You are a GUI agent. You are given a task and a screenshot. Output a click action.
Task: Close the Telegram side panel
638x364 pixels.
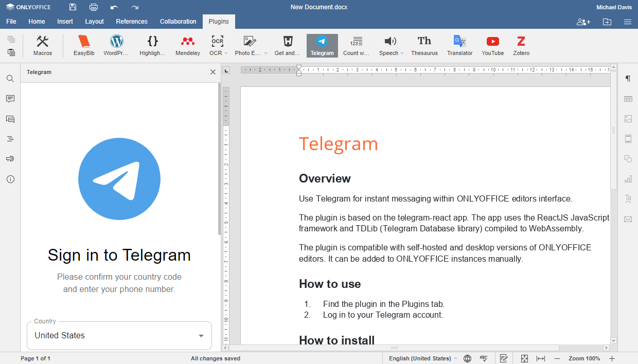coord(213,72)
